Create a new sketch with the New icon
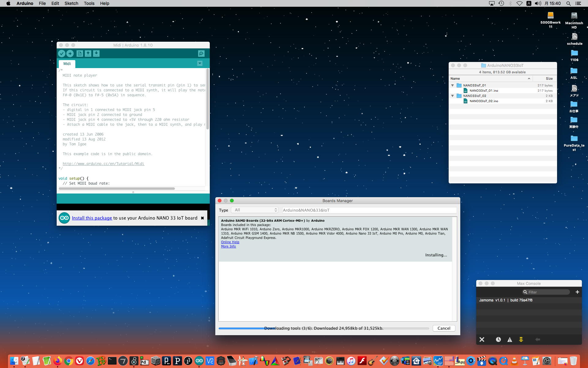Viewport: 588px width, 368px height. pyautogui.click(x=80, y=54)
